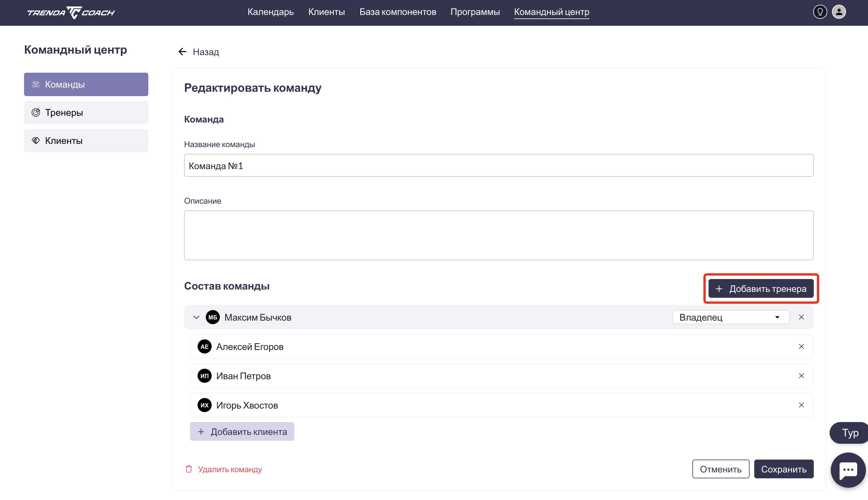
Task: Click the trash icon for Удалить команду
Action: 188,469
